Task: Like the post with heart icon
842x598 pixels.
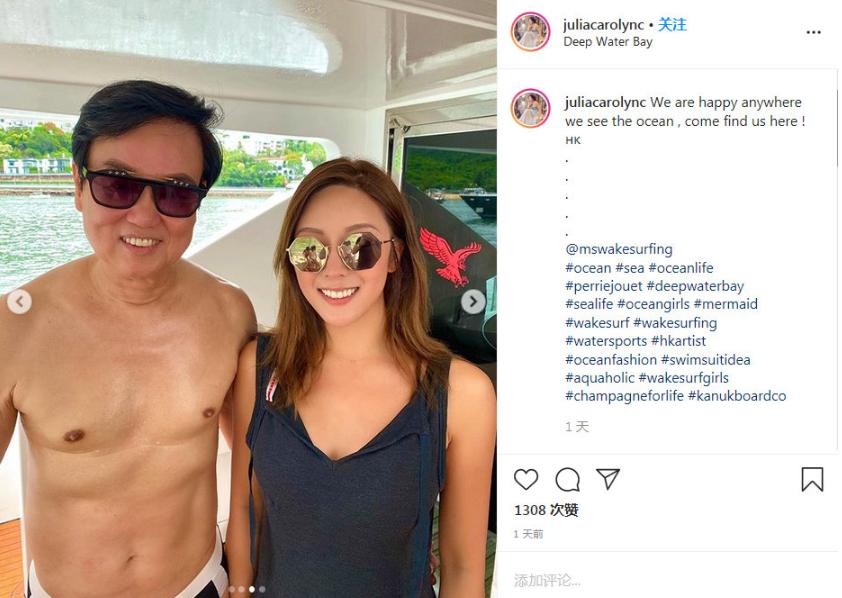Action: pos(526,479)
